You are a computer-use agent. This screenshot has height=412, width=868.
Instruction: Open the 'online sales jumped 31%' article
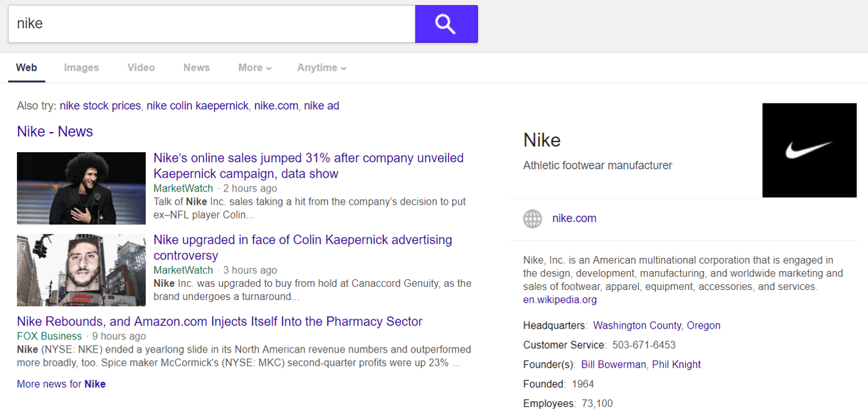click(x=308, y=166)
